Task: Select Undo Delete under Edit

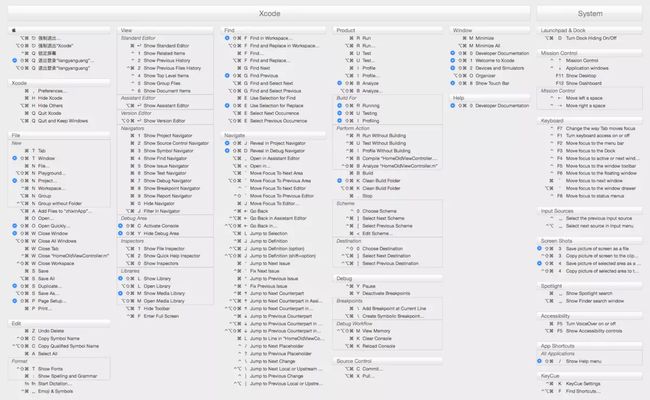Action: pyautogui.click(x=51, y=331)
